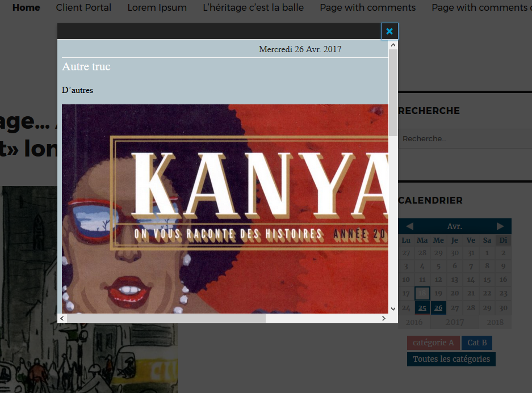Click the popup's vertical scrollbar thumb
532x393 pixels.
[393, 93]
